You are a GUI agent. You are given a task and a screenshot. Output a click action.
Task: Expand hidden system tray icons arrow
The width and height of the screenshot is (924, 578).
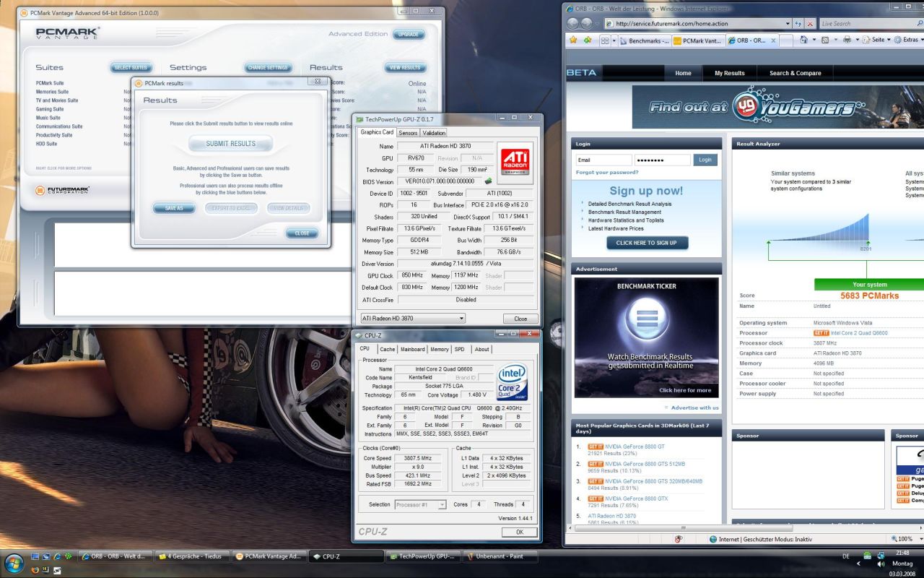coord(858,564)
